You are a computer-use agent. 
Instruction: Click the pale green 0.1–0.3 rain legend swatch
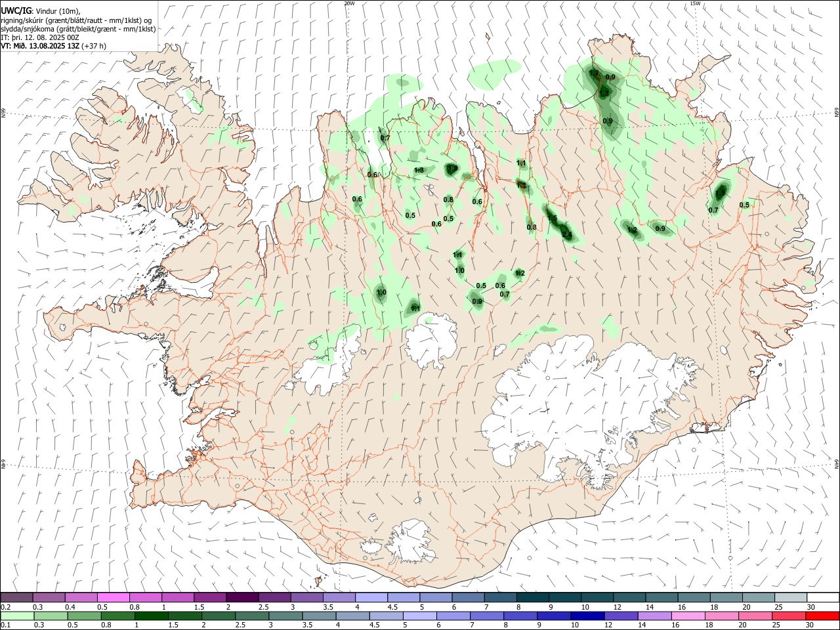coord(18,616)
